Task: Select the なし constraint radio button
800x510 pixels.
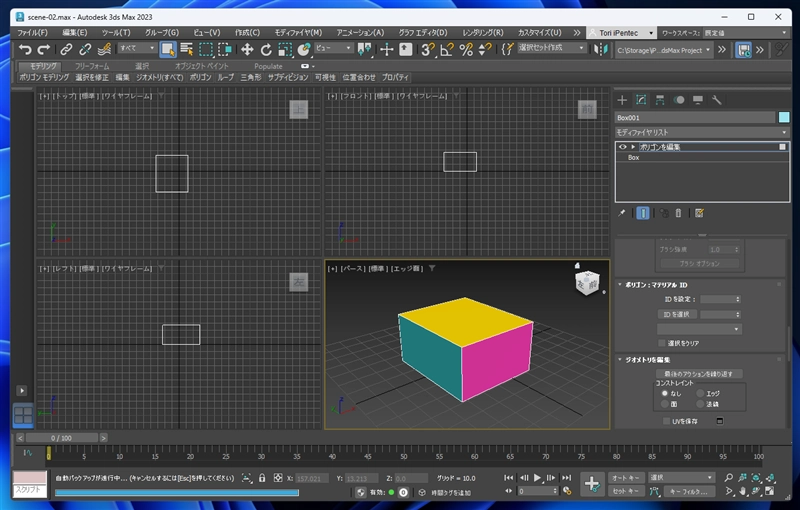Action: click(x=664, y=393)
